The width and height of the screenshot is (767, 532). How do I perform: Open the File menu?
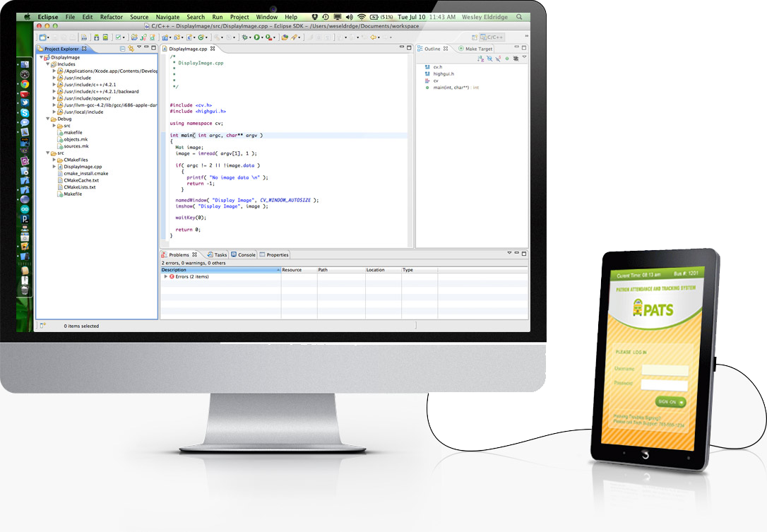71,17
